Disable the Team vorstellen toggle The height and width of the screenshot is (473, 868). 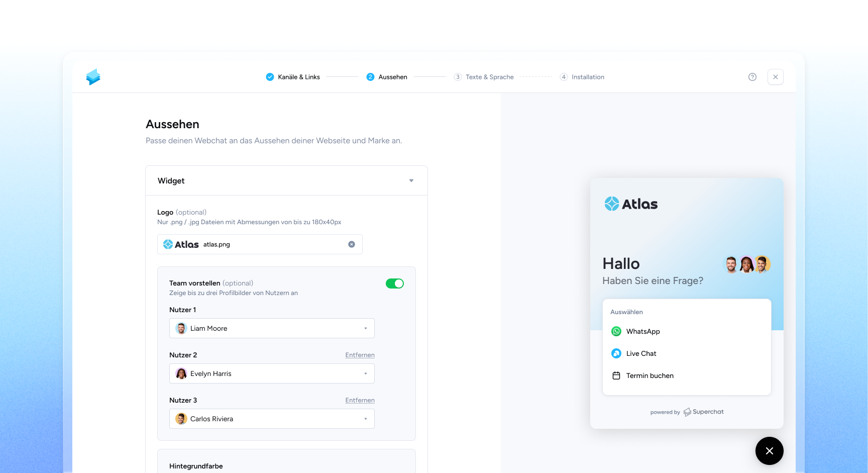394,283
